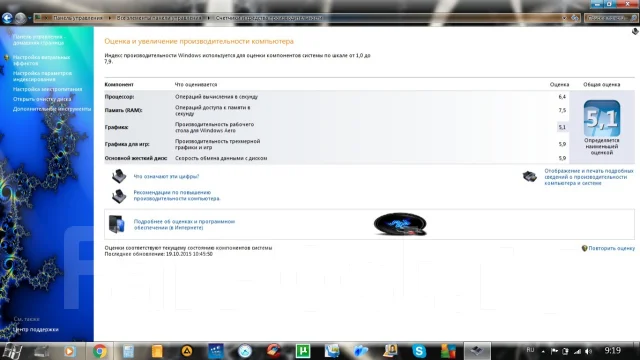Open volume speaker icon in tray
The height and width of the screenshot is (360, 640).
pos(589,351)
